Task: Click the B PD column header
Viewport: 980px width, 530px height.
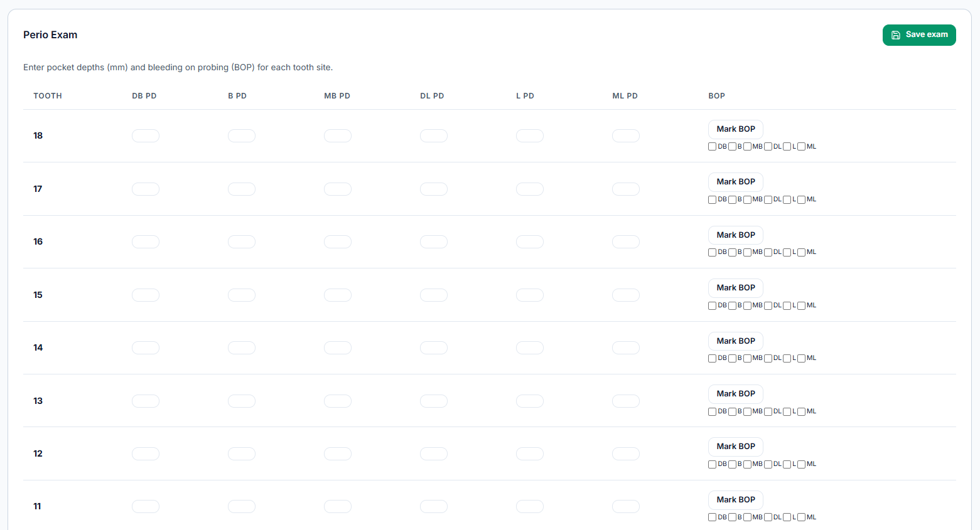Action: point(237,96)
